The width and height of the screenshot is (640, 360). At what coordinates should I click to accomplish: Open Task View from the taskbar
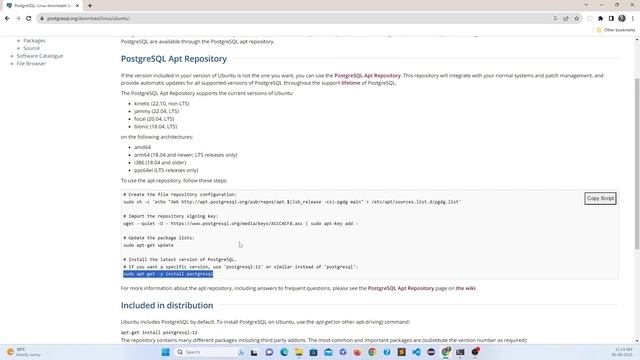point(254,352)
